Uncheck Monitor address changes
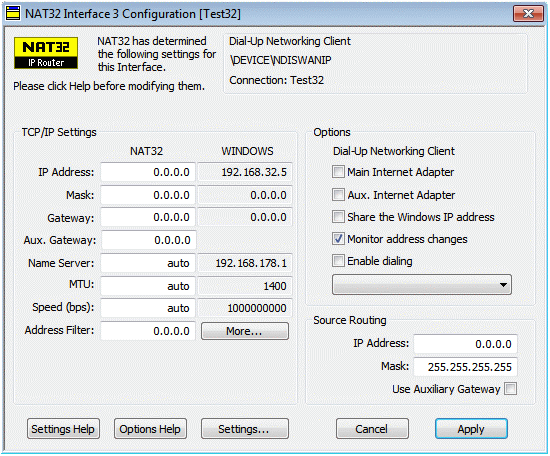Viewport: 550px width, 456px height. (338, 239)
